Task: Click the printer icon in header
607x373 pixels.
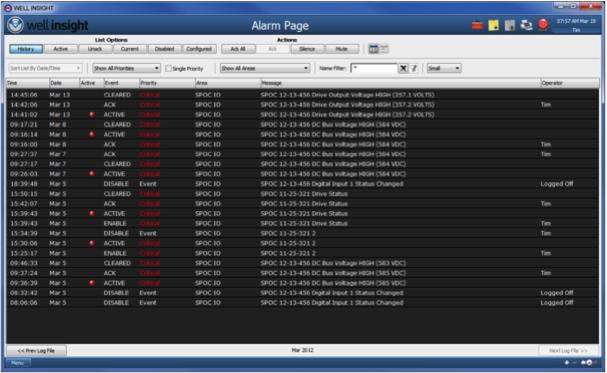Action: tap(526, 26)
